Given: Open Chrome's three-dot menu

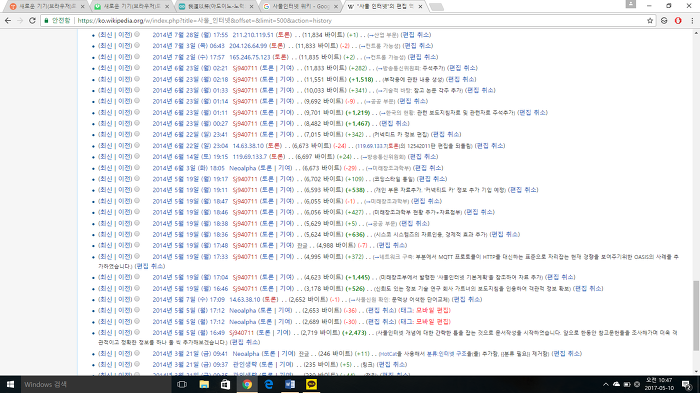Looking at the screenshot, I should pyautogui.click(x=692, y=21).
